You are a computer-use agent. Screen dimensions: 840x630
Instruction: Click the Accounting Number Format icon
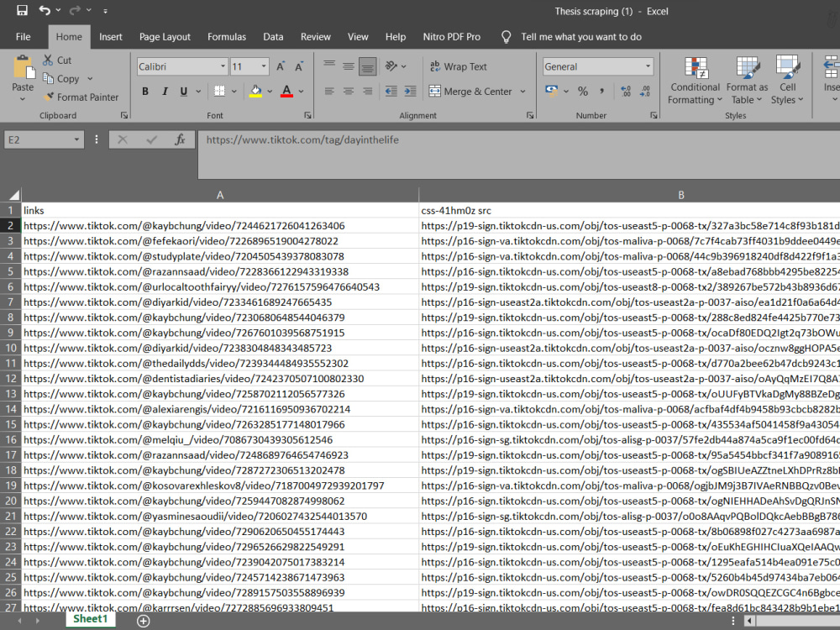(551, 90)
